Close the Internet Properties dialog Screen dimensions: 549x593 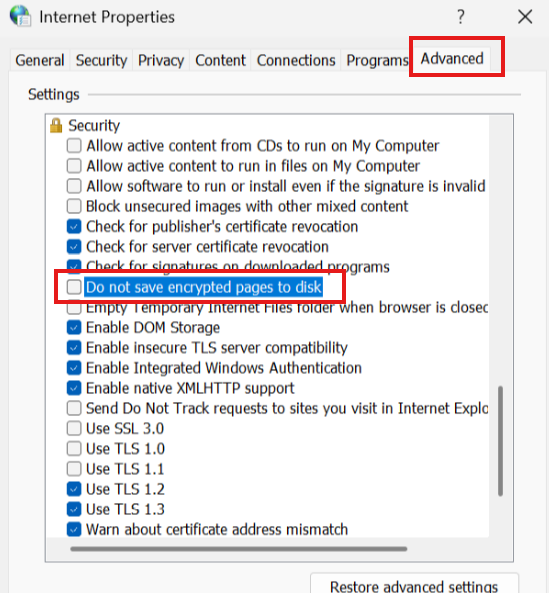point(525,17)
